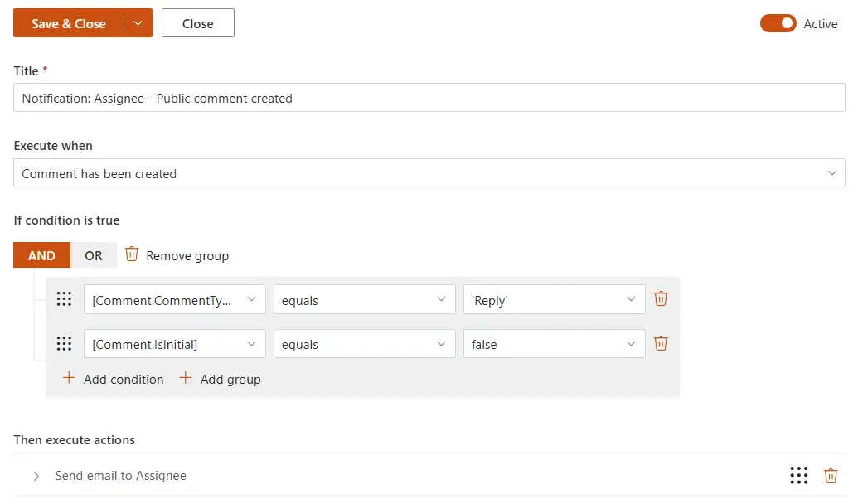
Task: Expand the Send email to Assignee action
Action: [36, 476]
